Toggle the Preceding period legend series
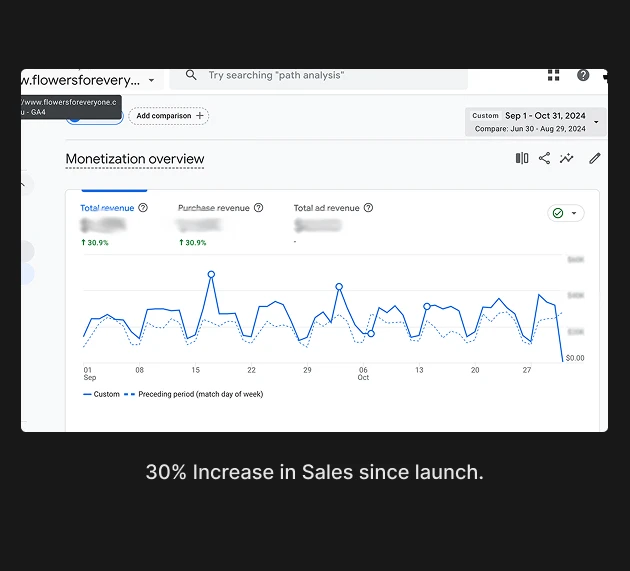 coord(193,394)
